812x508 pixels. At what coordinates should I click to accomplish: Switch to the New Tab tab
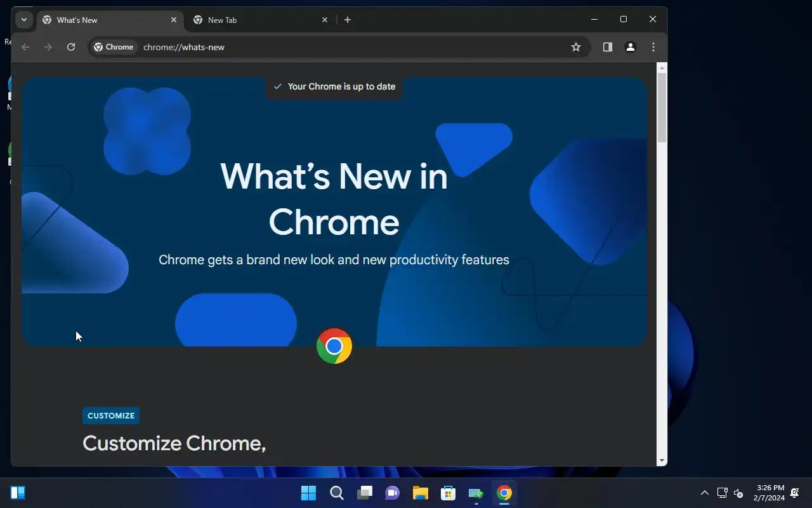point(260,20)
